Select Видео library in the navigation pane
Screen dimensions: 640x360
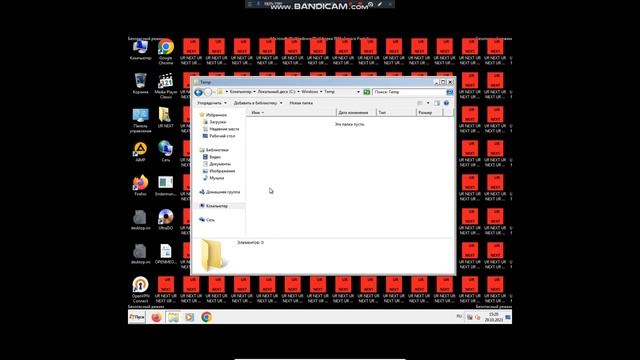pos(212,157)
